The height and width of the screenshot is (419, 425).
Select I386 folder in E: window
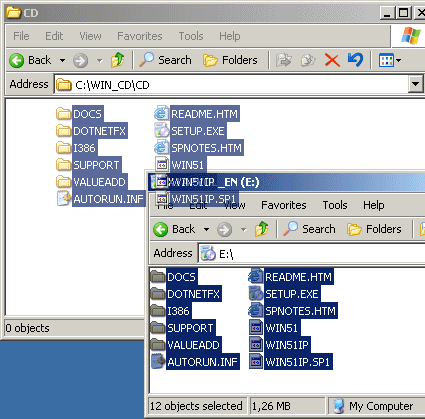click(x=170, y=311)
